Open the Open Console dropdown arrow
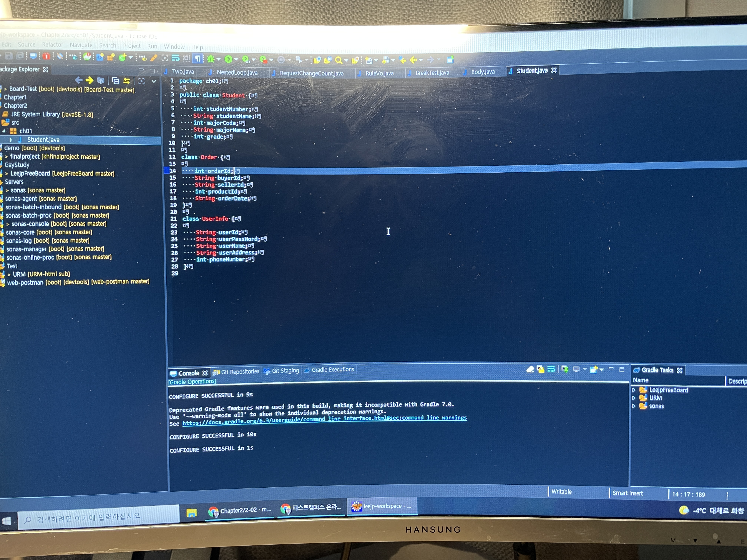The image size is (747, 560). click(x=601, y=370)
